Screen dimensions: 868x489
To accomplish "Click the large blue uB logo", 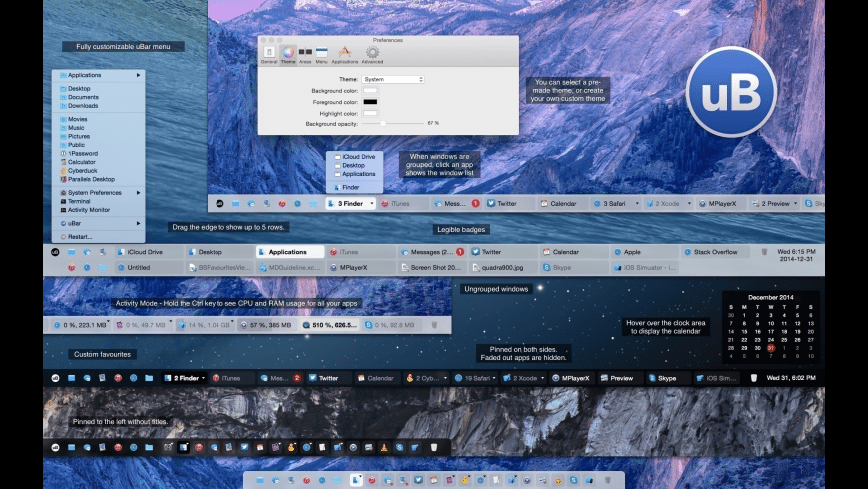I will pos(731,92).
